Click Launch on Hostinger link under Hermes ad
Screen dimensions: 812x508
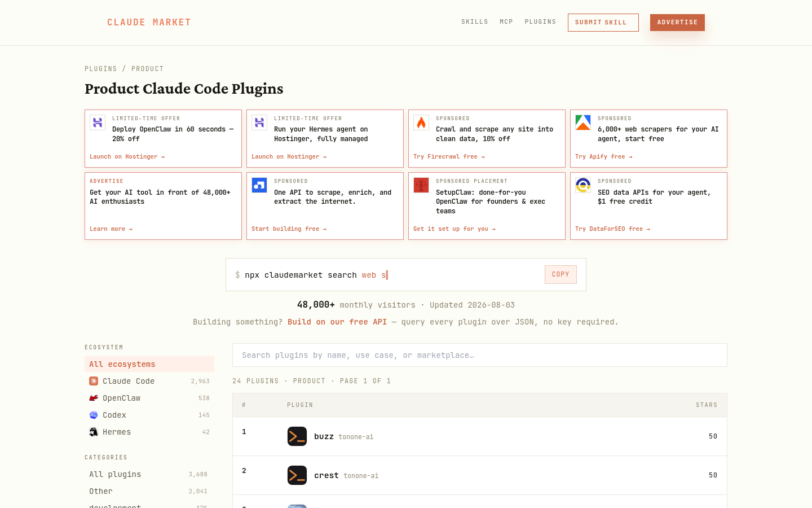pyautogui.click(x=289, y=157)
